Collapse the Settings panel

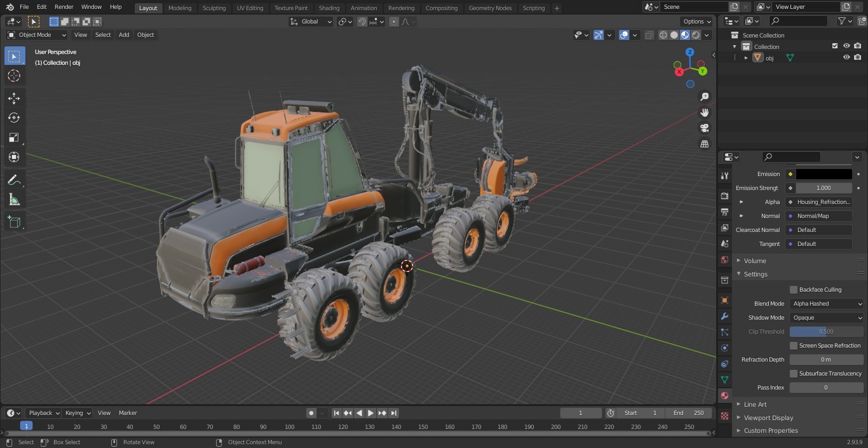pyautogui.click(x=755, y=274)
